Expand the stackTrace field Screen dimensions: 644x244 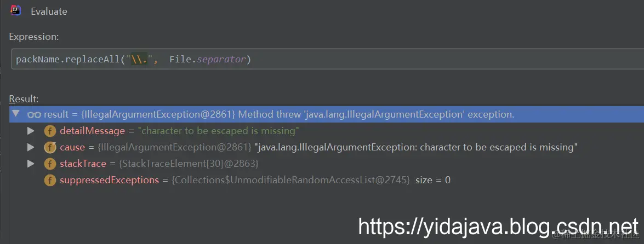coord(30,164)
